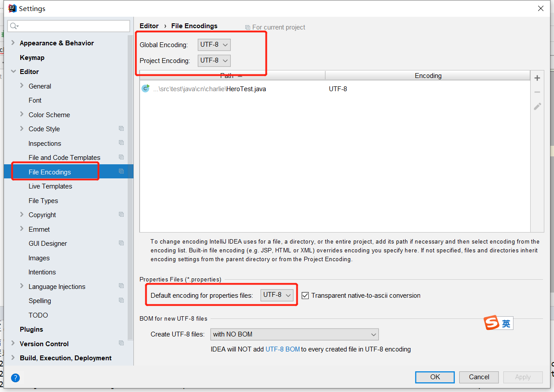Open TODO settings page
The height and width of the screenshot is (392, 554).
click(38, 315)
